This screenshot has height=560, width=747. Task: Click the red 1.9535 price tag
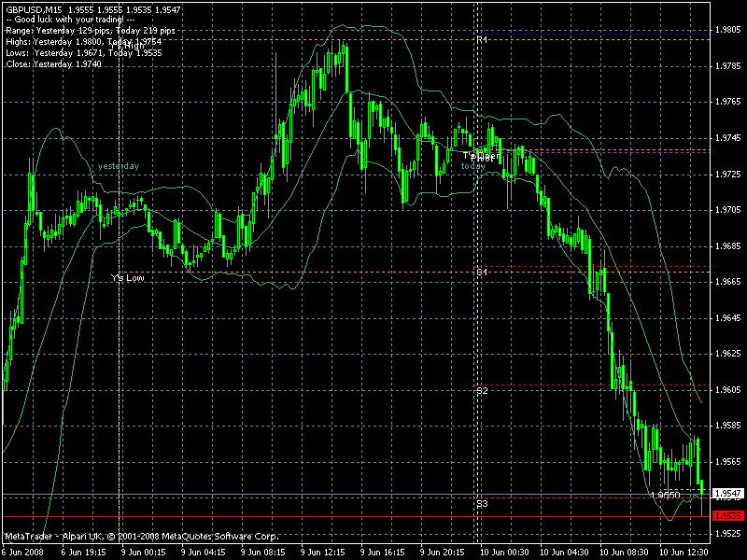point(728,516)
